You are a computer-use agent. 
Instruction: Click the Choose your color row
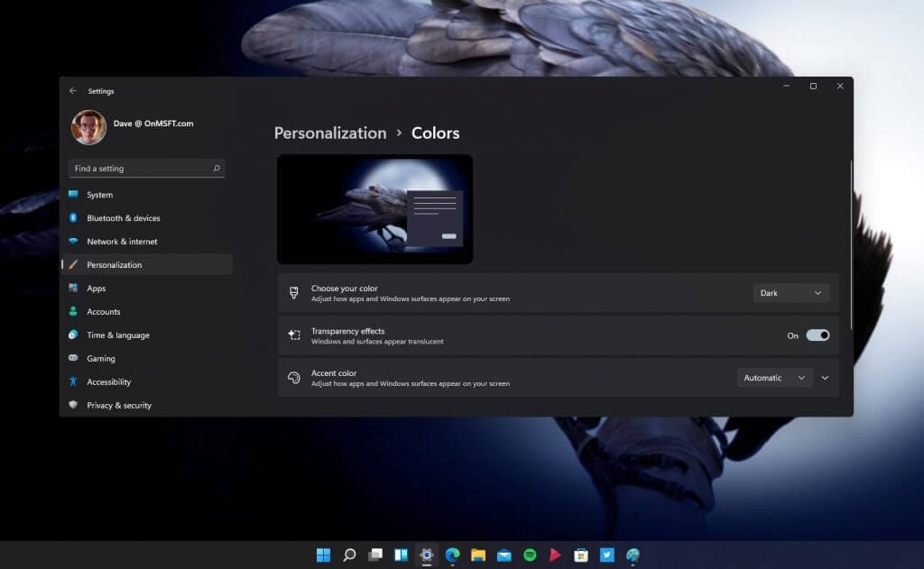(505, 292)
